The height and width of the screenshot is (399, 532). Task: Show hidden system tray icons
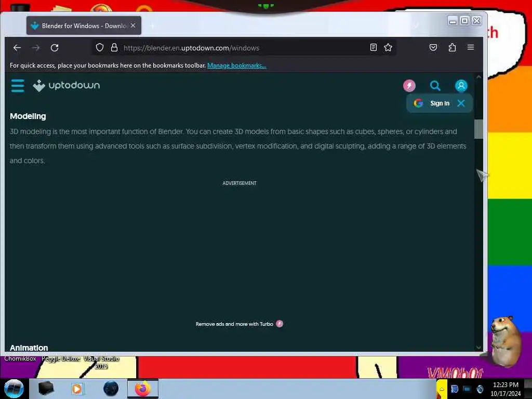coord(442,389)
